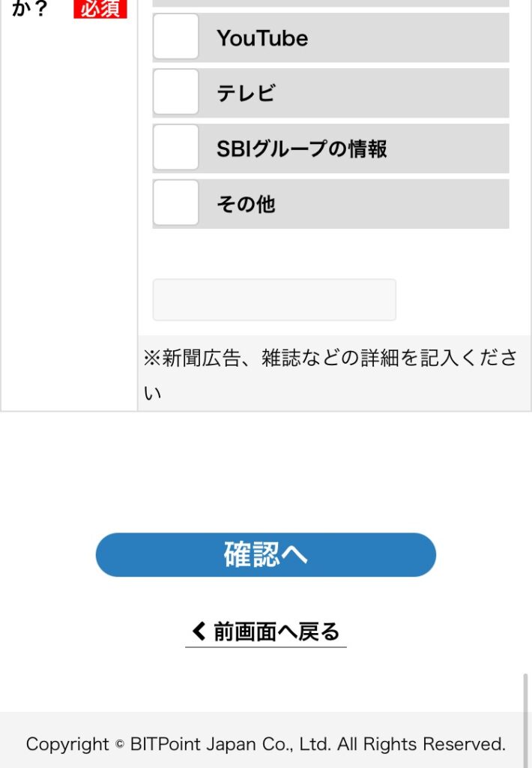Tick the YouTube checkbox
The width and height of the screenshot is (532, 768).
[176, 37]
